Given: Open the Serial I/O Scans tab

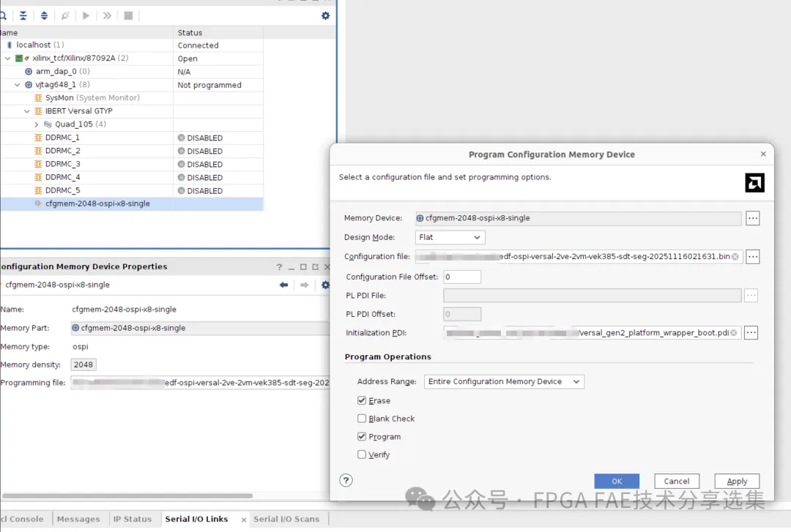Looking at the screenshot, I should point(286,519).
